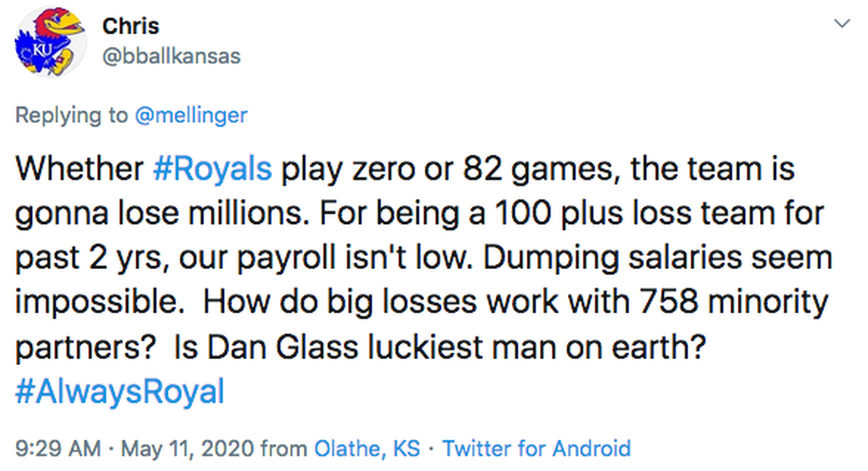
Task: Open the Olathe, KS location link
Action: (367, 448)
